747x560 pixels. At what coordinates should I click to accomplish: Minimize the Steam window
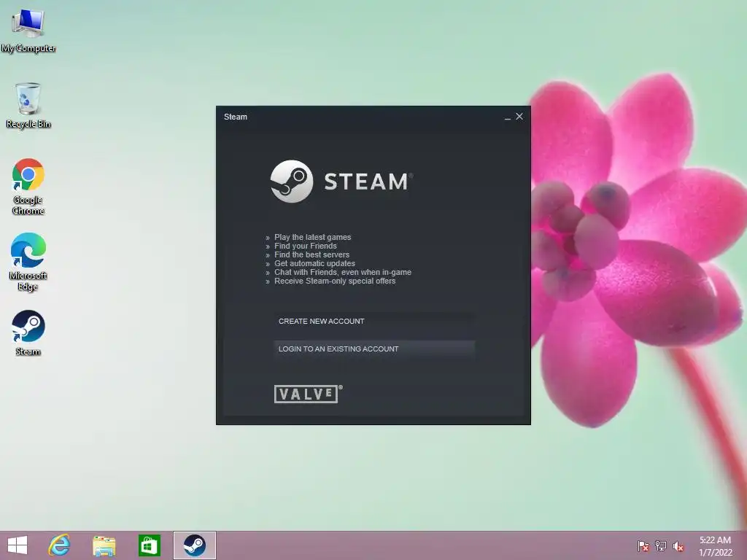tap(508, 117)
